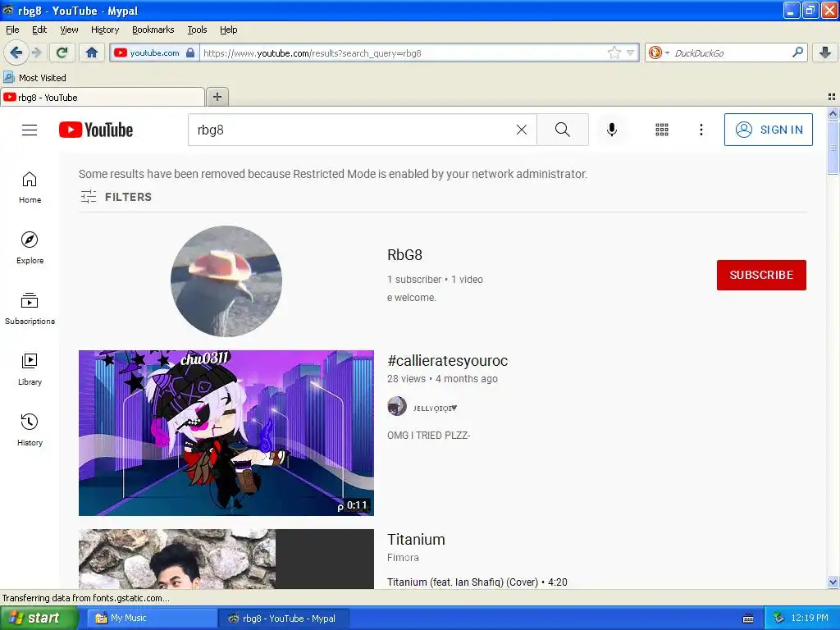The height and width of the screenshot is (630, 840).
Task: Click the Mypal taskbar button
Action: 284,618
